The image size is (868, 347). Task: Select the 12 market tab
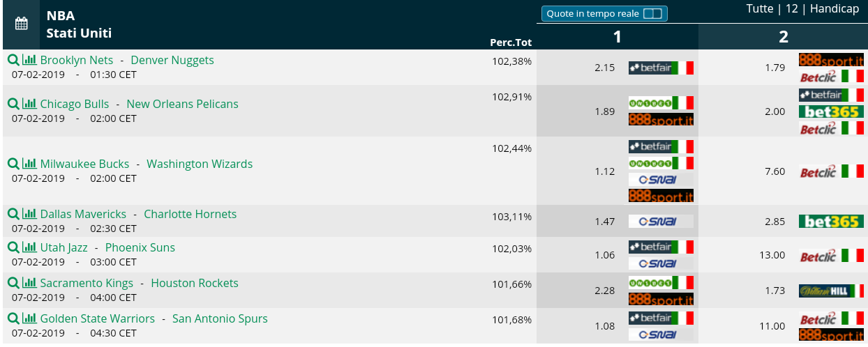[x=791, y=8]
